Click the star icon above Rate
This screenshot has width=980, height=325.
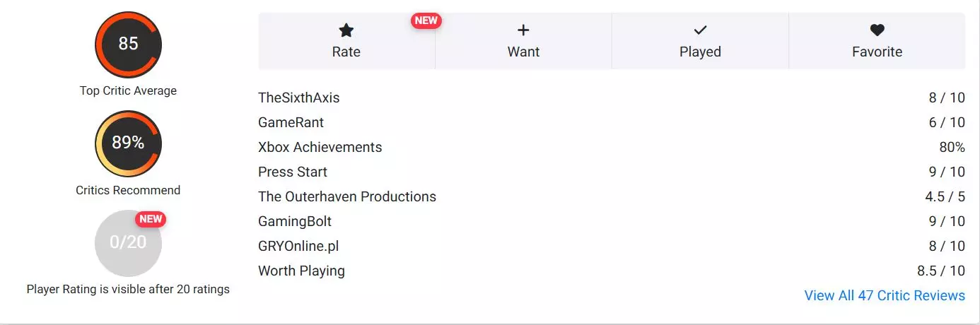pos(346,30)
